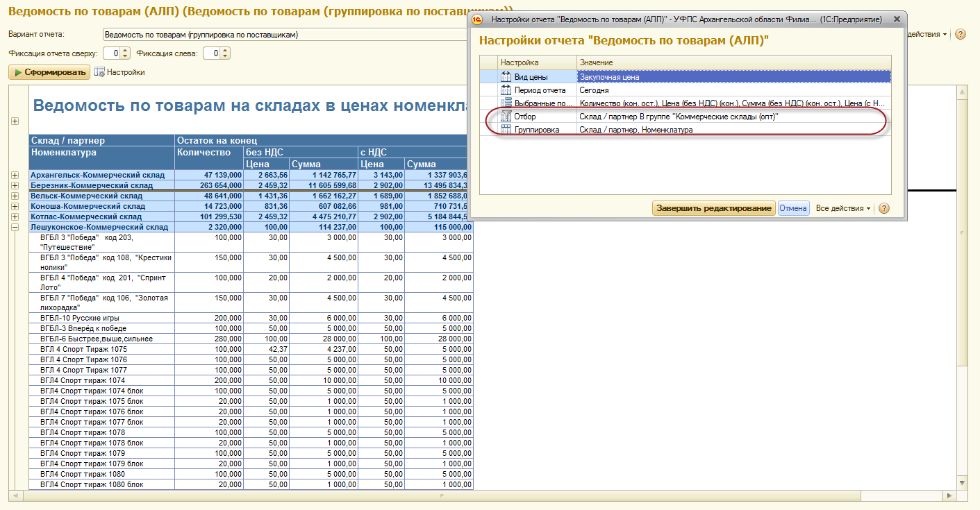The width and height of the screenshot is (980, 510).
Task: Expand the Котлас-Коммерческий склад group
Action: 15,216
